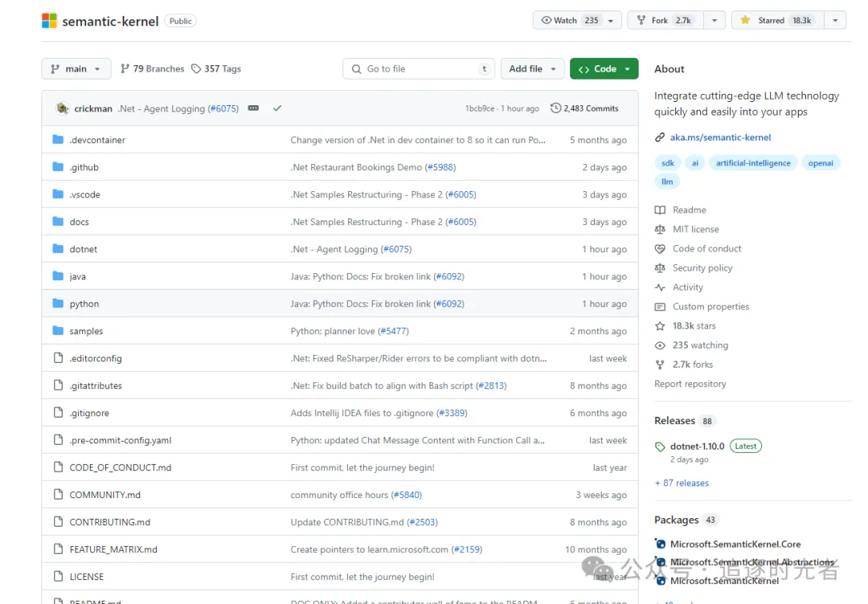868x604 pixels.
Task: Click the + 87 releases link
Action: click(x=682, y=483)
